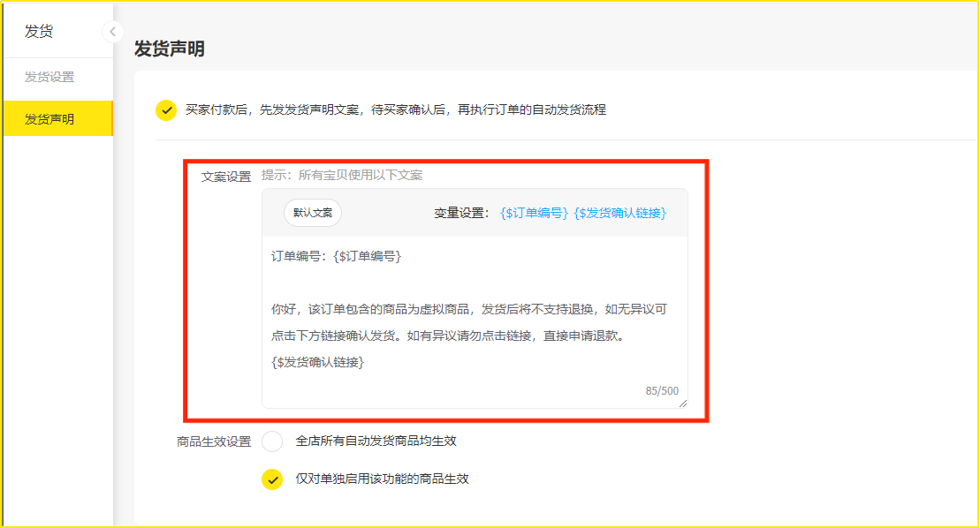
Task: Click the 默认文案 button
Action: (313, 213)
